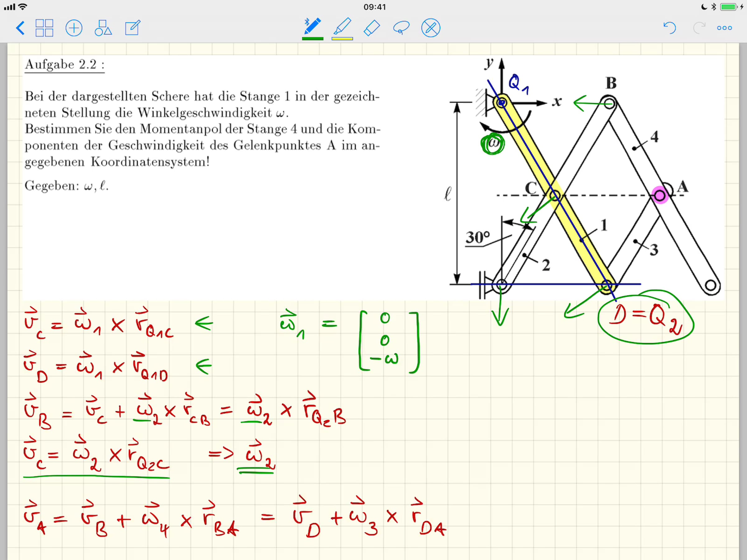The image size is (747, 560).
Task: Tap yellow color bar under highlighter
Action: [x=342, y=39]
